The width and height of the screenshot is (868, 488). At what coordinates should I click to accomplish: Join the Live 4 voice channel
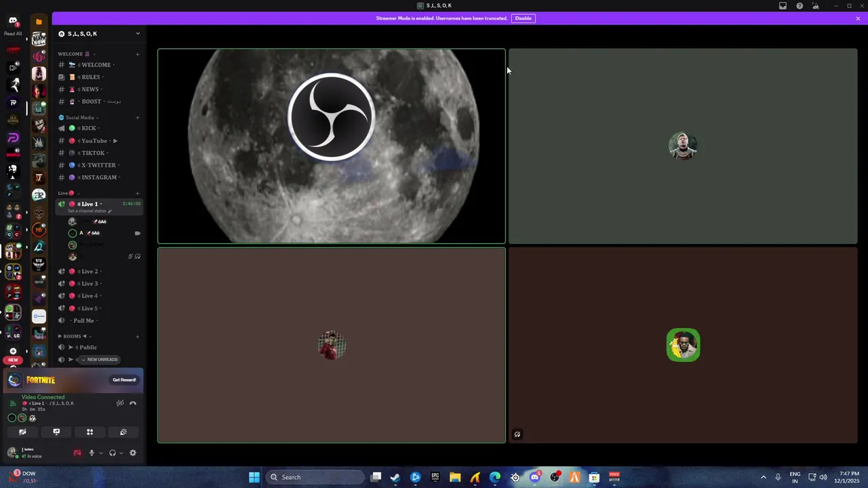100,296
